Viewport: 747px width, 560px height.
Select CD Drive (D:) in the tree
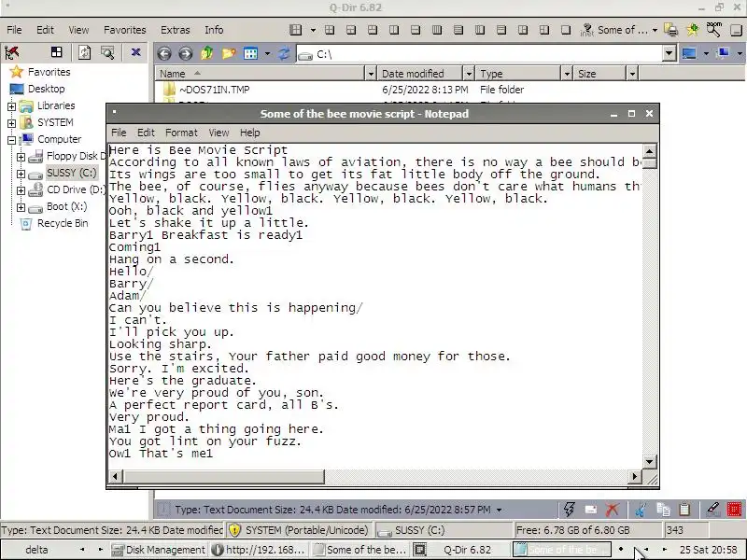[76, 189]
